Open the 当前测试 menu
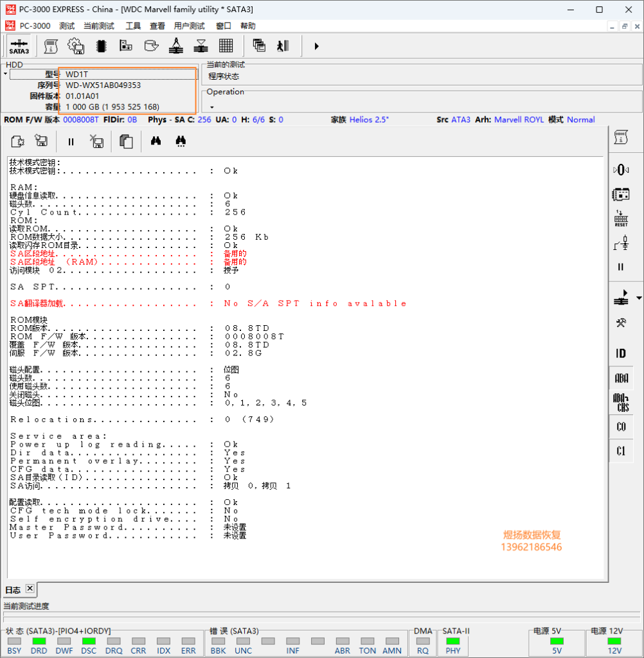The width and height of the screenshot is (644, 658). click(99, 26)
